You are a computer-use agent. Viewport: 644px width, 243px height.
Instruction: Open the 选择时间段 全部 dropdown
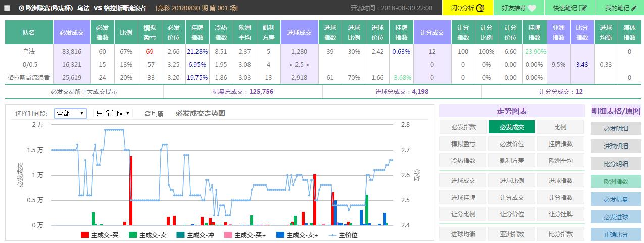coord(70,113)
